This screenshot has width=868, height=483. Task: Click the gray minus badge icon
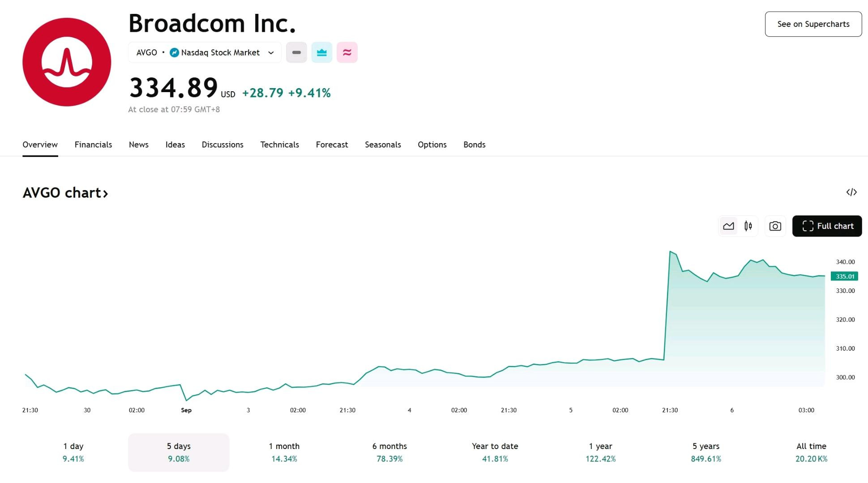coord(296,52)
